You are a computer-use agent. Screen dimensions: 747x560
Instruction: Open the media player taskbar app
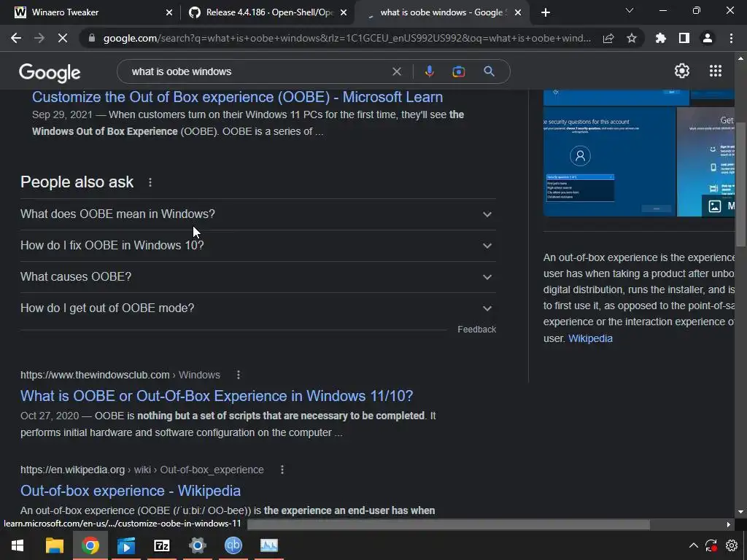pos(125,545)
